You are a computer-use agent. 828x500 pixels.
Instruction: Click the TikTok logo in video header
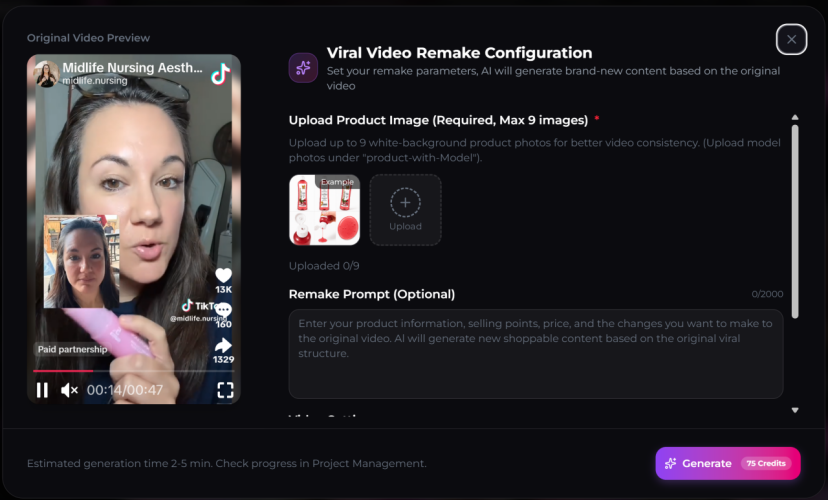(x=221, y=74)
